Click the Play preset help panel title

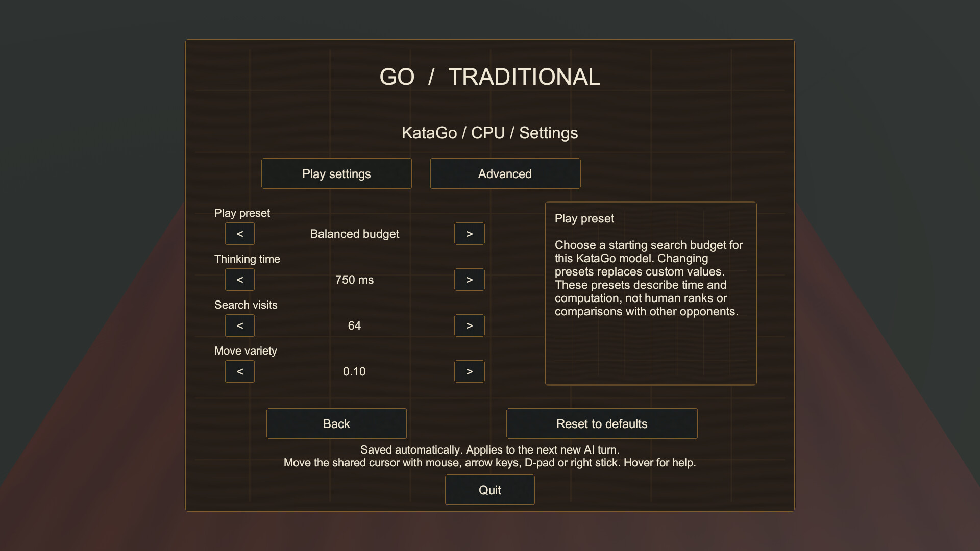pos(584,219)
